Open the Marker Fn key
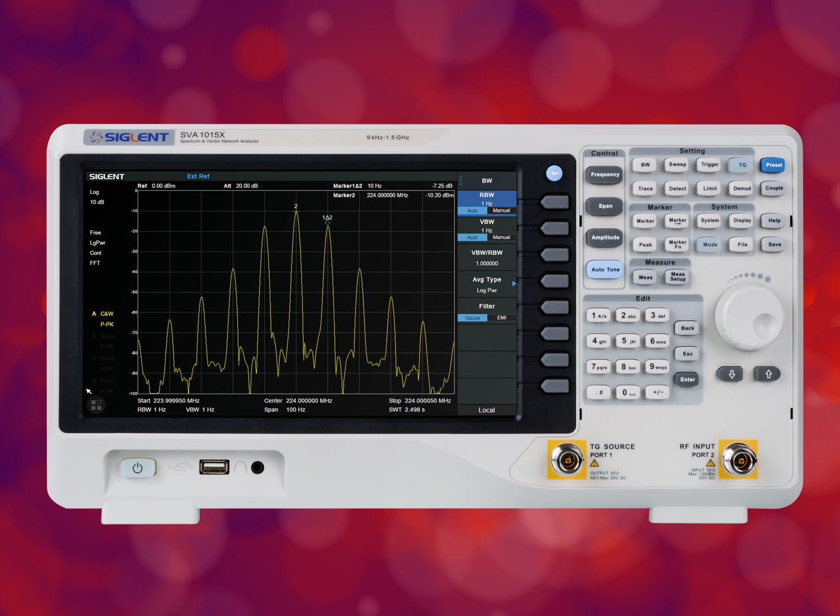 pos(677,244)
